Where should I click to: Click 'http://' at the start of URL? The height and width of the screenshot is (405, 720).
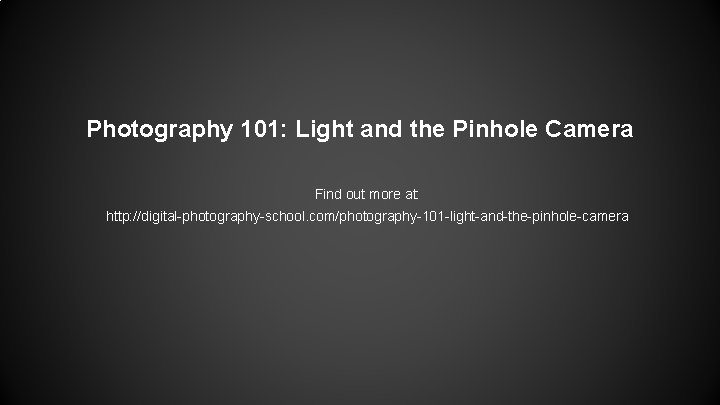(x=123, y=216)
